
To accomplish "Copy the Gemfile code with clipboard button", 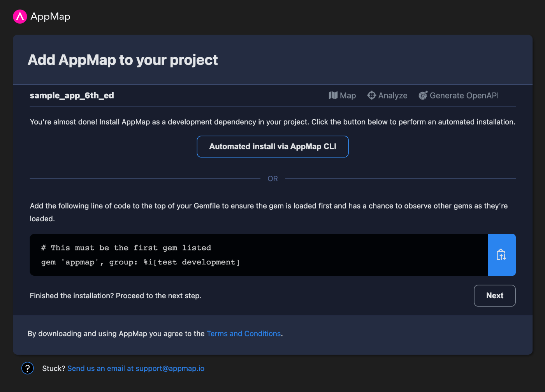I will (501, 255).
